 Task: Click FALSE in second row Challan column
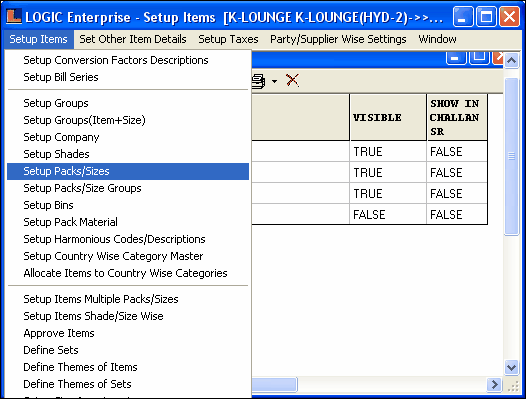click(457, 172)
